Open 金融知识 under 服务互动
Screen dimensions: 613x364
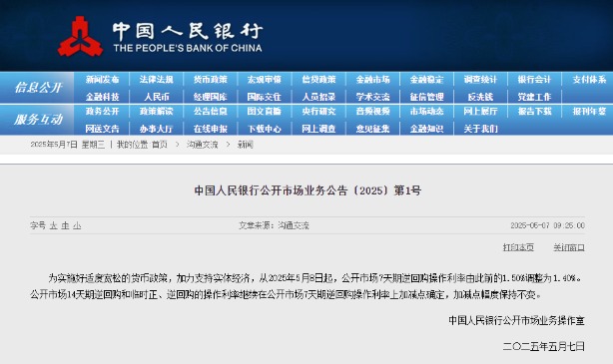pyautogui.click(x=426, y=129)
